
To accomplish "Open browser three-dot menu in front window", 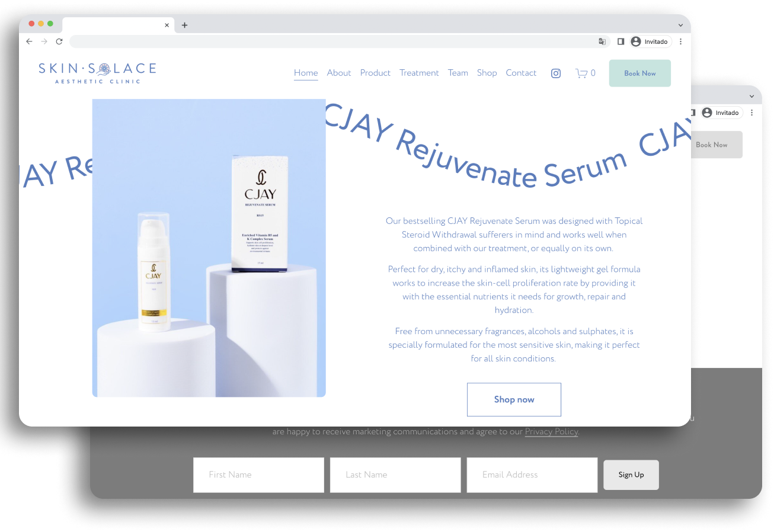I will point(680,41).
